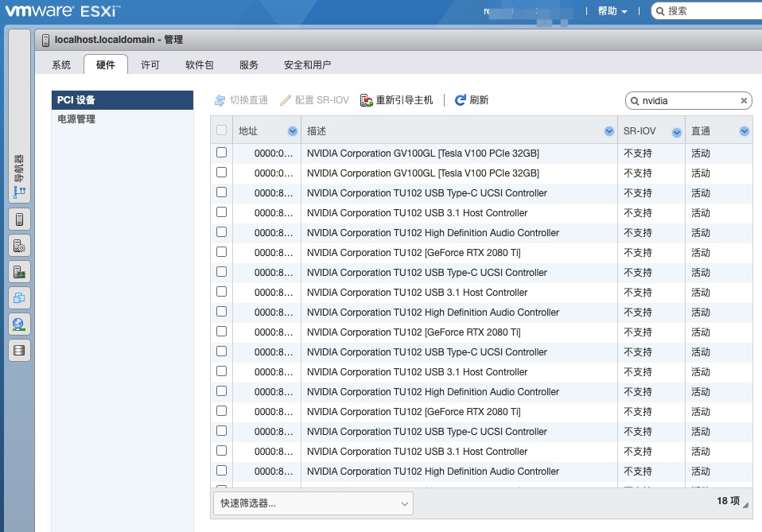Open the Monitor host chart icon
This screenshot has height=532, width=762.
[x=19, y=272]
